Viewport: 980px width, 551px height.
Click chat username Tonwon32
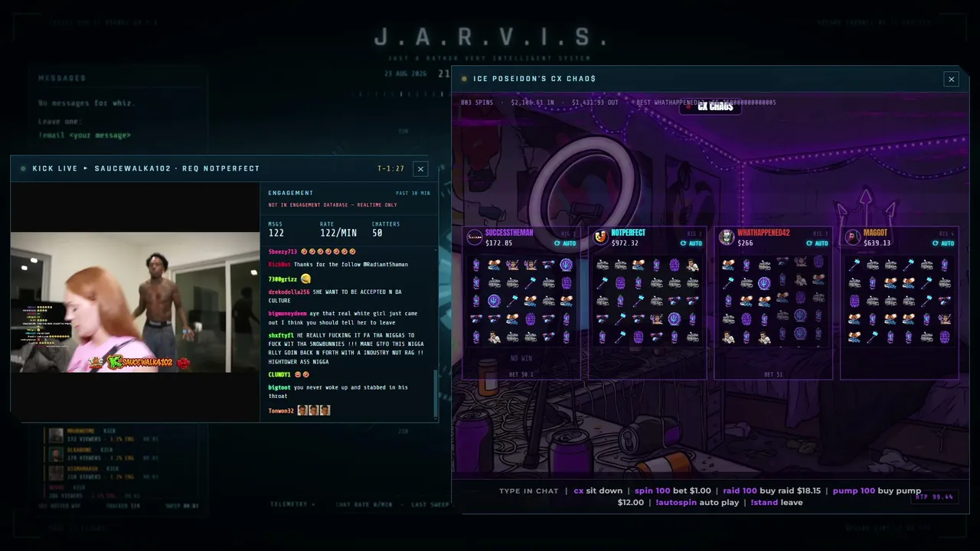point(281,411)
